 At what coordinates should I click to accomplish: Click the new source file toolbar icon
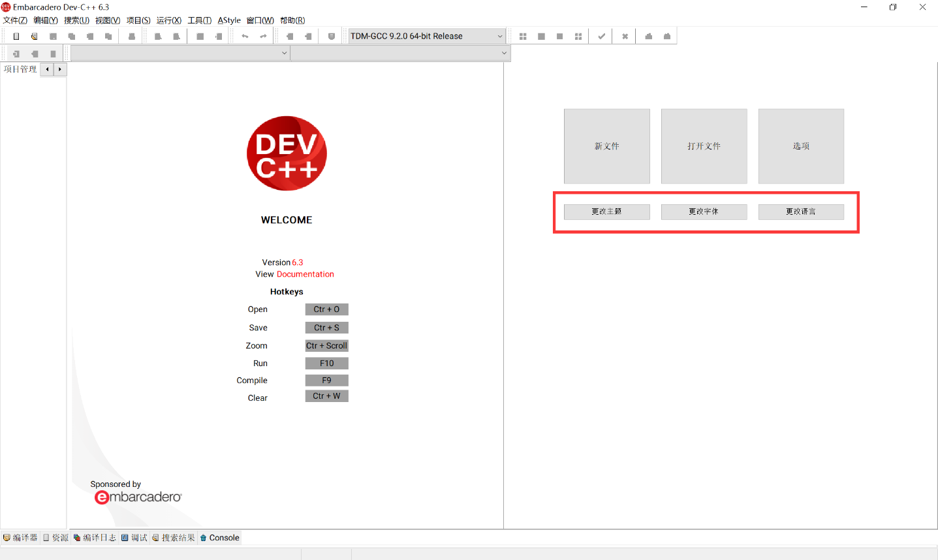pyautogui.click(x=16, y=37)
